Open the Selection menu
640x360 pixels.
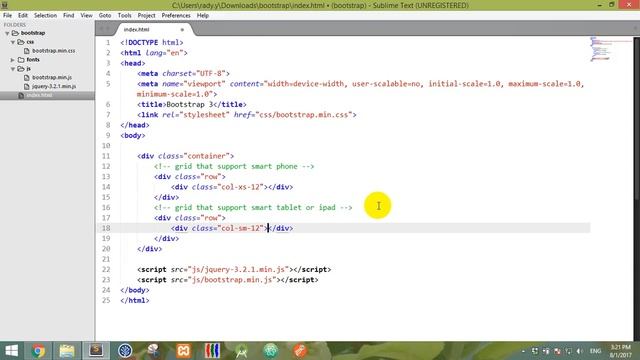pos(45,16)
